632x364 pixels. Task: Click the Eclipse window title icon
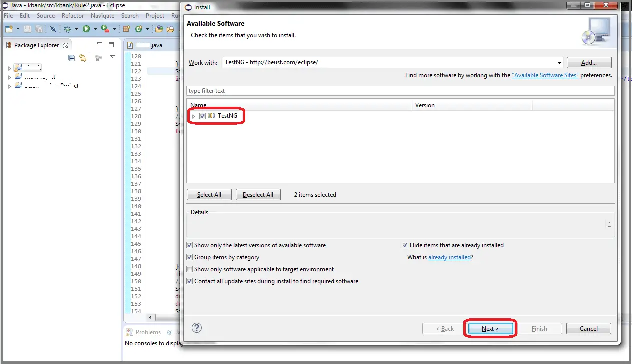point(5,6)
